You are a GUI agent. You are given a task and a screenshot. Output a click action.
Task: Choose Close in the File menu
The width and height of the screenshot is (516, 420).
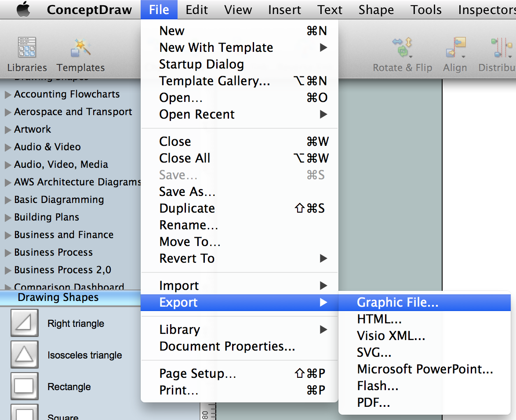[239, 141]
